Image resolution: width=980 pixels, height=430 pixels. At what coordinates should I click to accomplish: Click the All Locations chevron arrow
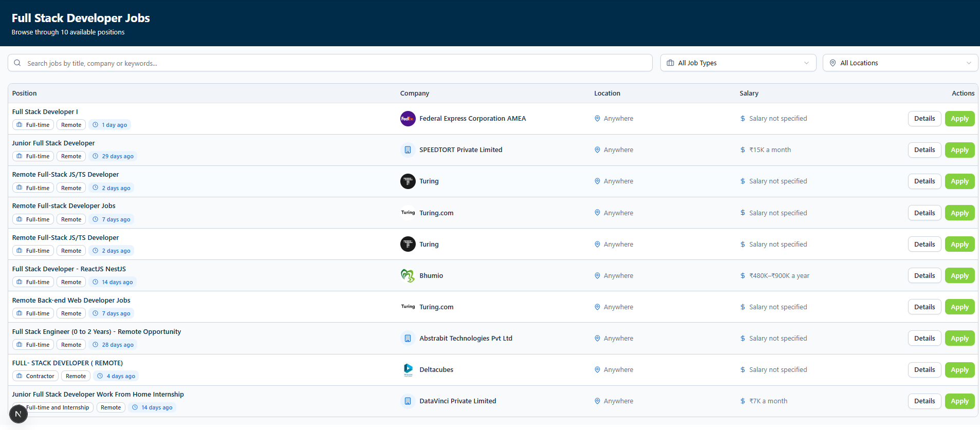click(969, 63)
